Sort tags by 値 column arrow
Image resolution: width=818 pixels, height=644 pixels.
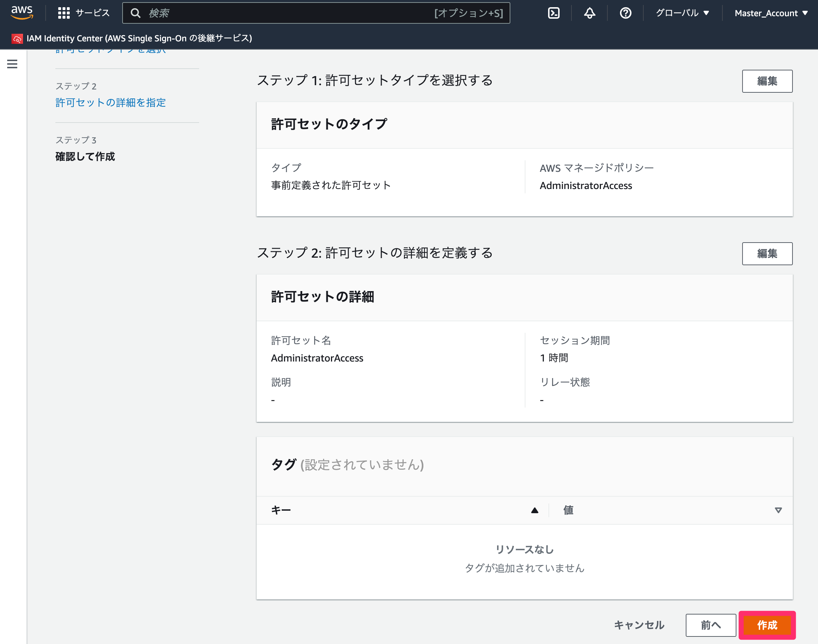coord(778,511)
